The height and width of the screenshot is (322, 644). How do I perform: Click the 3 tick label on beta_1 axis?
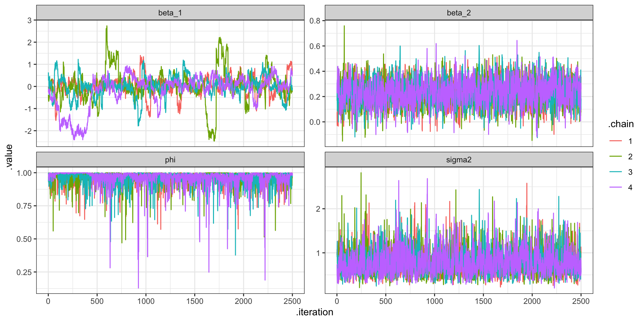pos(30,20)
